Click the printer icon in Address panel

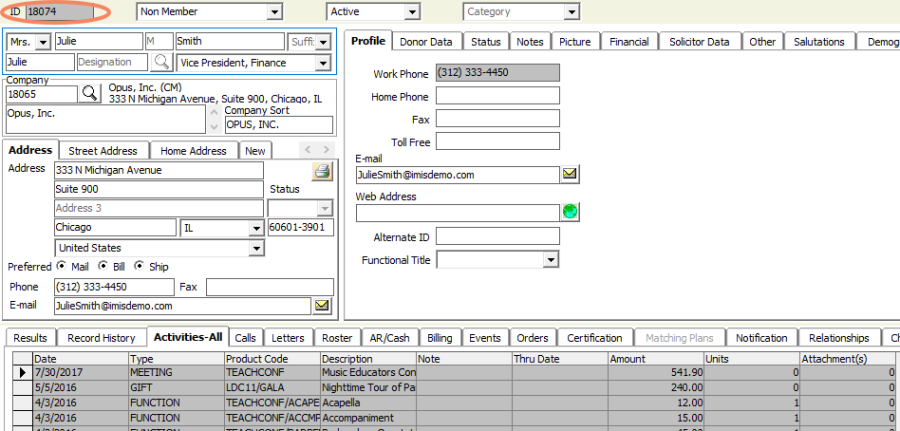pos(321,171)
